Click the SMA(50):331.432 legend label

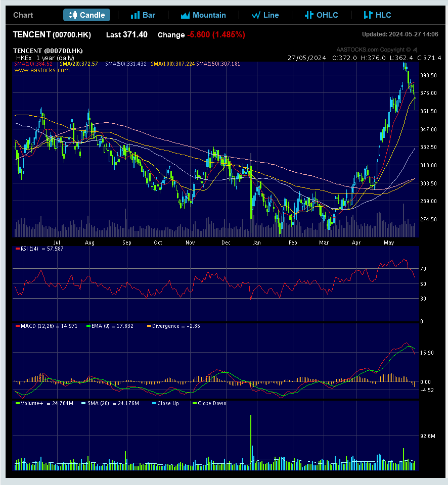coord(126,64)
